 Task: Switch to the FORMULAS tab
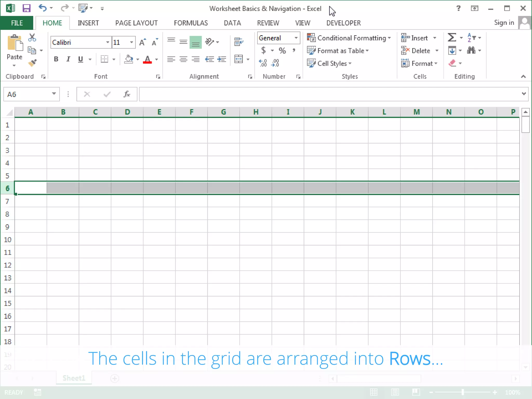tap(191, 23)
